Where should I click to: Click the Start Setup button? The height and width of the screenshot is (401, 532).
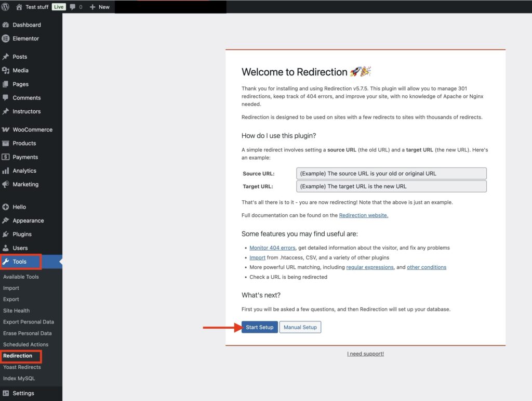coord(259,327)
